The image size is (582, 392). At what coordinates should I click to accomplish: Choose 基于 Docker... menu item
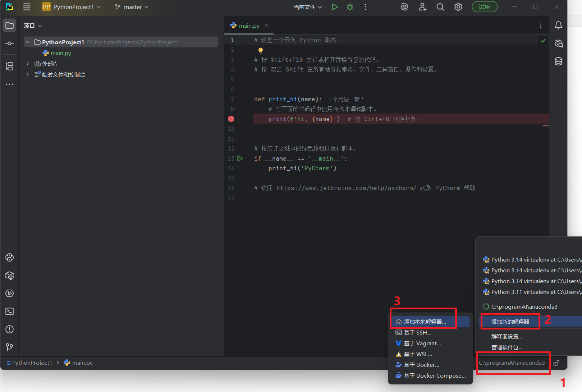point(430,365)
